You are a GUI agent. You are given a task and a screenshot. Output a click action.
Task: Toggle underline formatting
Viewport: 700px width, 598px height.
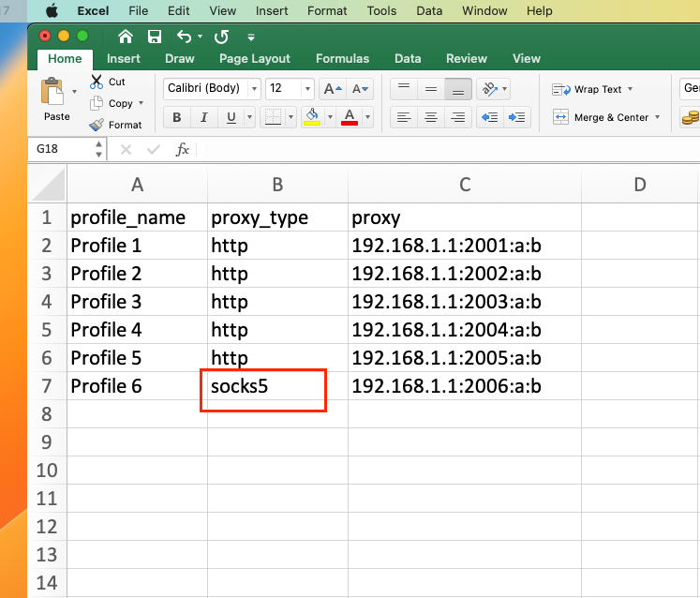click(231, 117)
